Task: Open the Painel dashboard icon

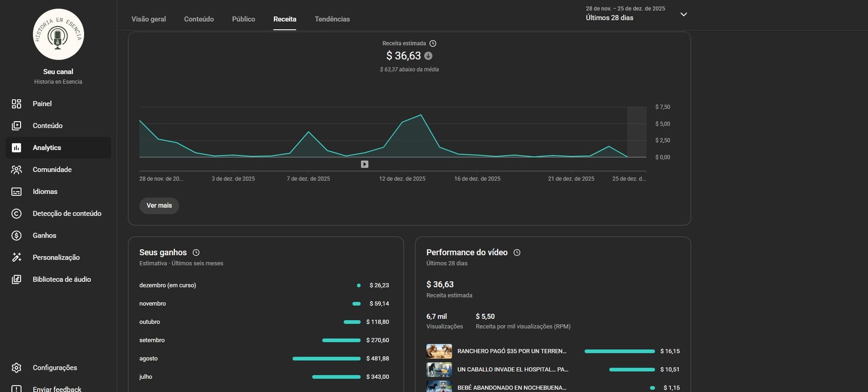Action: coord(16,104)
